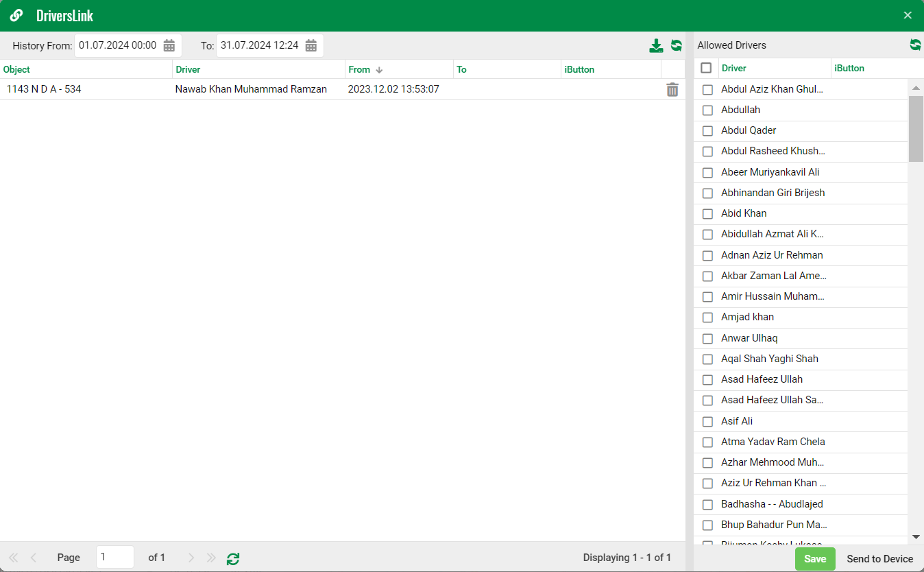Click the Allowed Drivers vertical scrollbar thumb
The height and width of the screenshot is (572, 924).
pyautogui.click(x=916, y=128)
